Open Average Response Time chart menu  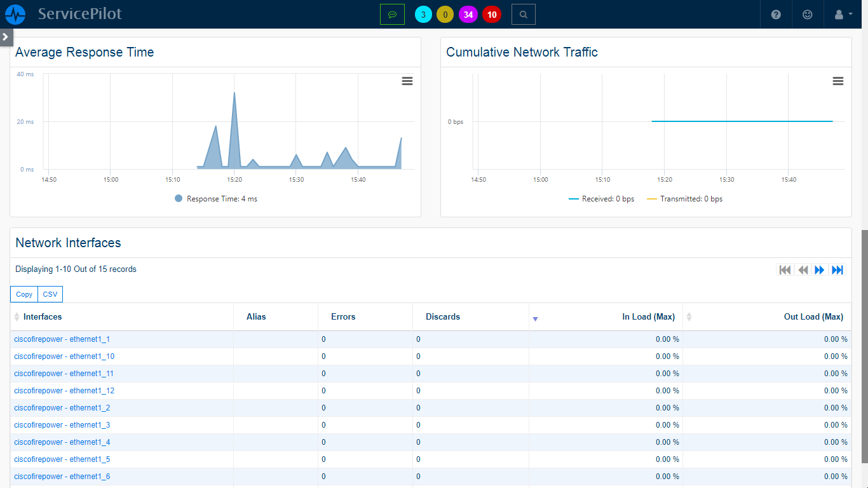point(407,81)
